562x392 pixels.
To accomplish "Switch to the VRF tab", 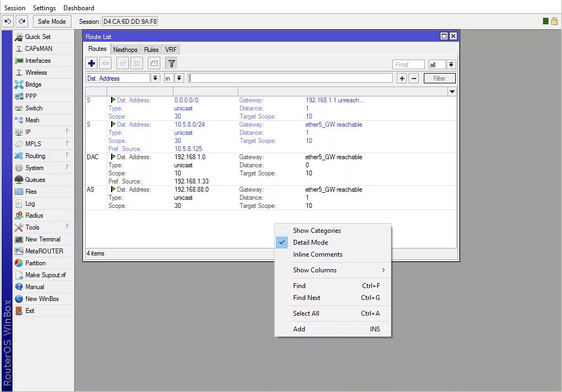I will click(x=171, y=50).
